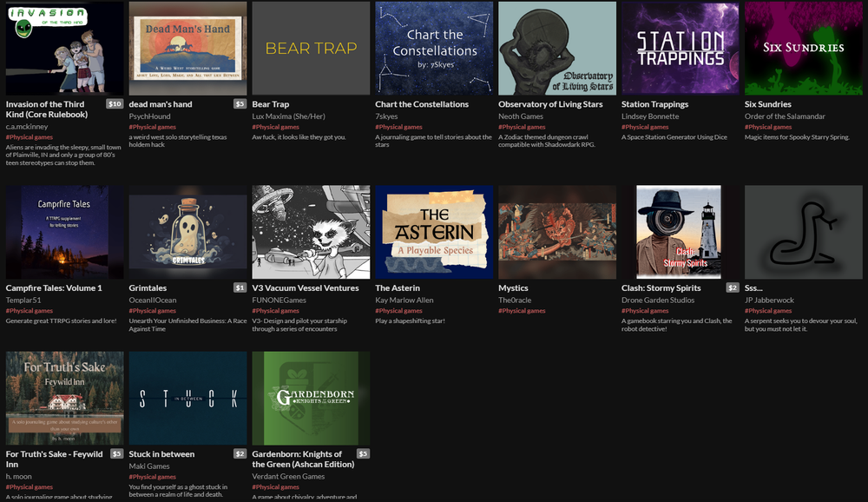868x502 pixels.
Task: Open the Grimtales ghost bottle cover image
Action: click(187, 232)
